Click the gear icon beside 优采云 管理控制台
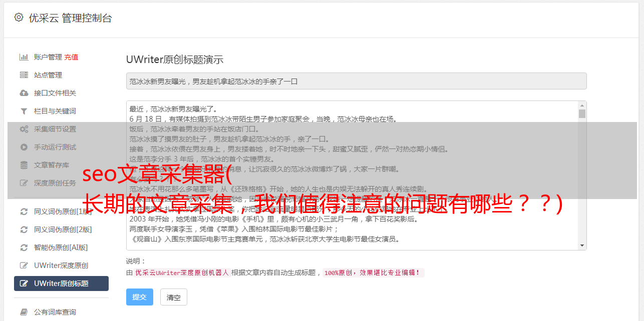Image resolution: width=644 pixels, height=321 pixels. [x=19, y=17]
